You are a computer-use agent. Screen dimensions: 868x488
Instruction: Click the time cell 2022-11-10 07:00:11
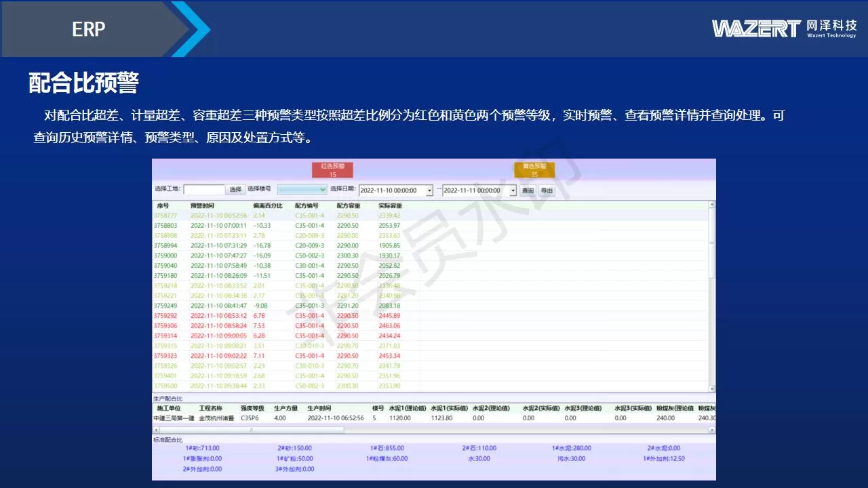218,226
